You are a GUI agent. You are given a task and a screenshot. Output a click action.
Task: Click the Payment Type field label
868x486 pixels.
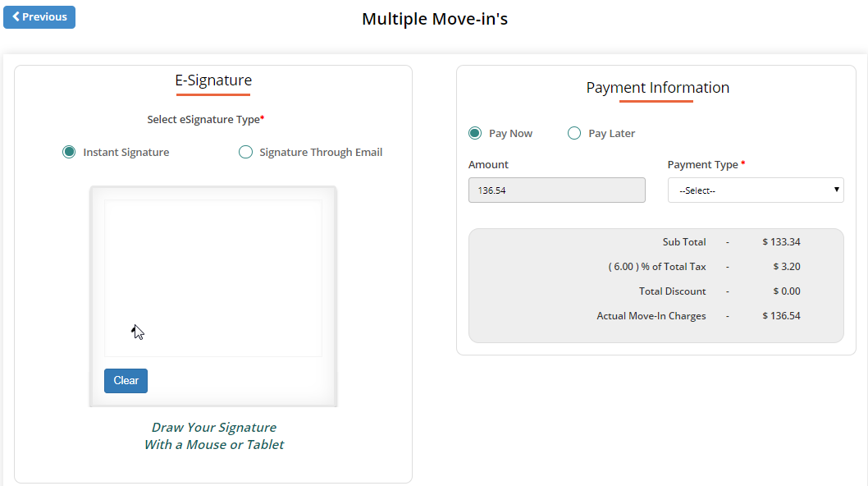[706, 164]
